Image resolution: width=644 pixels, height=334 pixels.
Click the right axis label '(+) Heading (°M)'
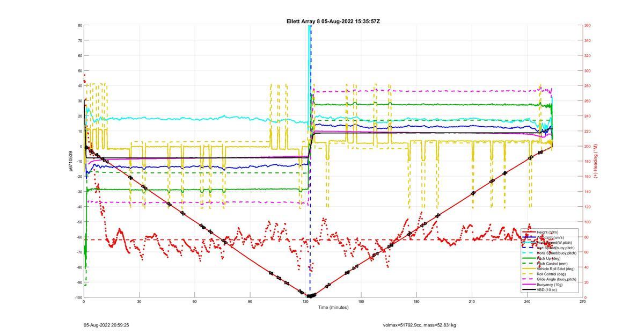click(x=595, y=161)
